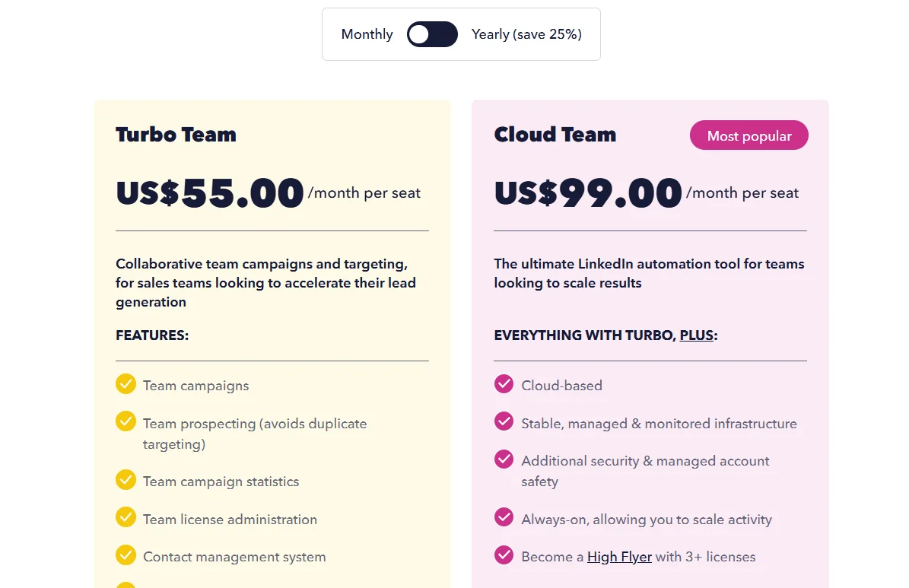The image size is (909, 588).
Task: Click the Cloud Team plan heading
Action: (555, 135)
